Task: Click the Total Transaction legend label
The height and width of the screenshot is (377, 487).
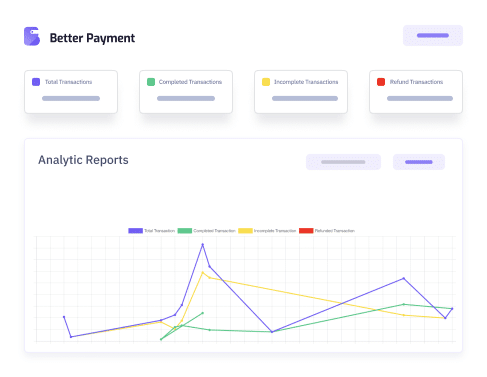Action: pos(159,231)
